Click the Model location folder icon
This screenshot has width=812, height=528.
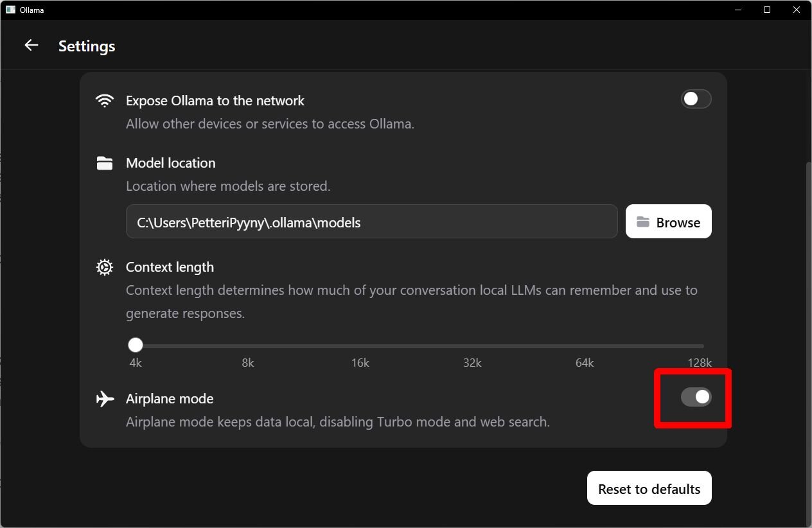105,163
